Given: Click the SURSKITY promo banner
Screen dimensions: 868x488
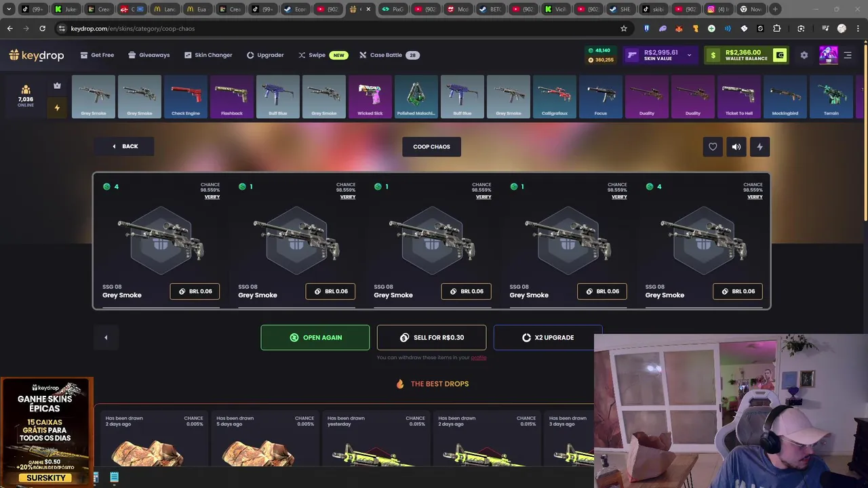Looking at the screenshot, I should click(x=47, y=432).
